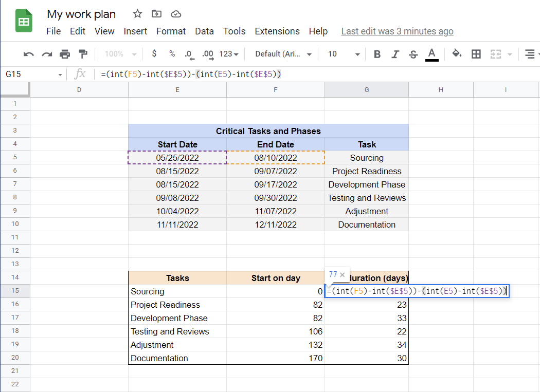Decrease decimal places

189,54
